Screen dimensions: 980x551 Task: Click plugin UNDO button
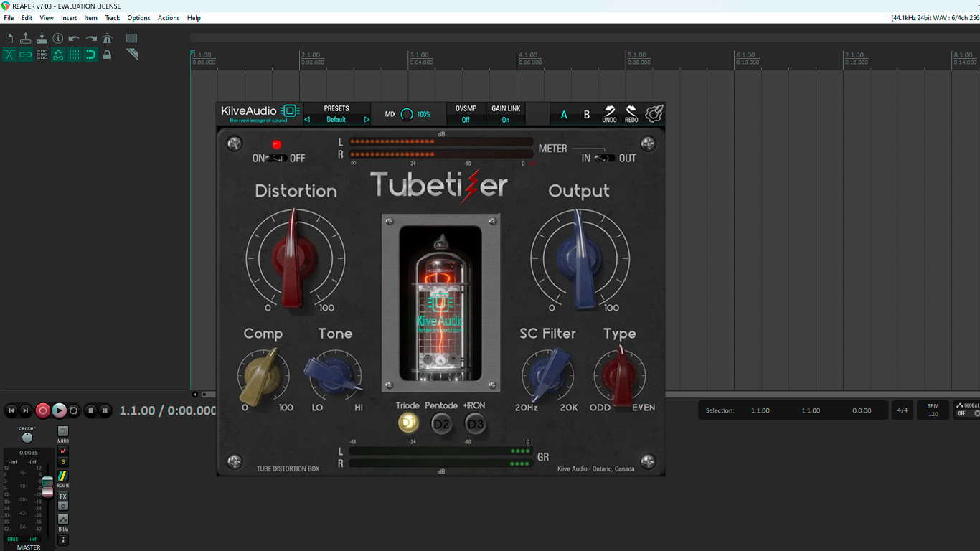click(x=609, y=114)
